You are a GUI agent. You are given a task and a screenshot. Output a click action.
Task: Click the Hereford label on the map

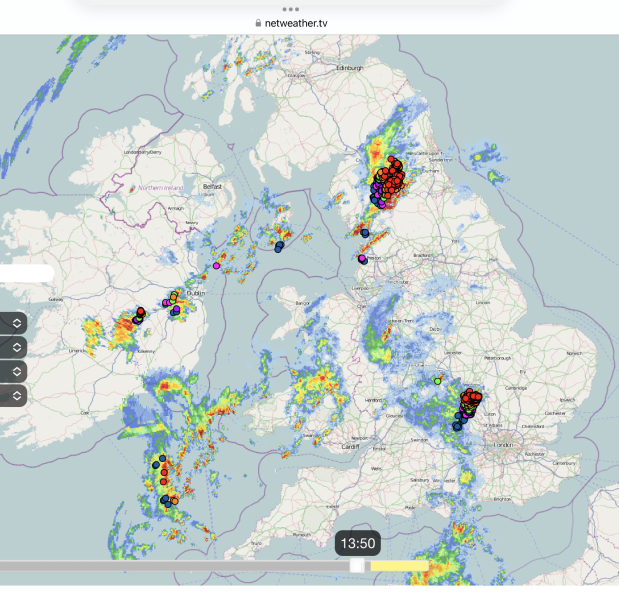373,400
